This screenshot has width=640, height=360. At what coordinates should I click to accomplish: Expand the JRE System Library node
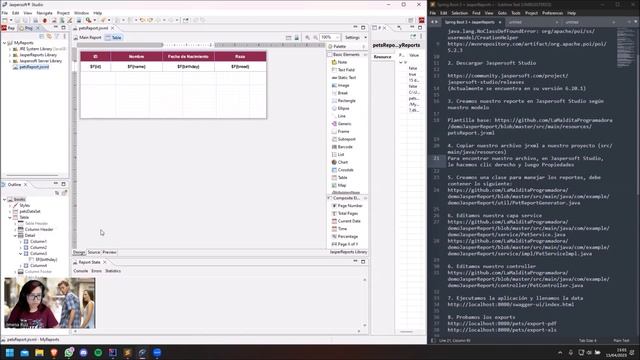coord(10,49)
